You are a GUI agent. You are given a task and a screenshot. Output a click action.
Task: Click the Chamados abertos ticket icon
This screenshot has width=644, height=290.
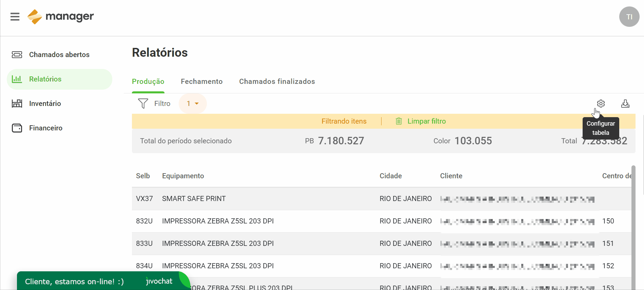point(17,55)
